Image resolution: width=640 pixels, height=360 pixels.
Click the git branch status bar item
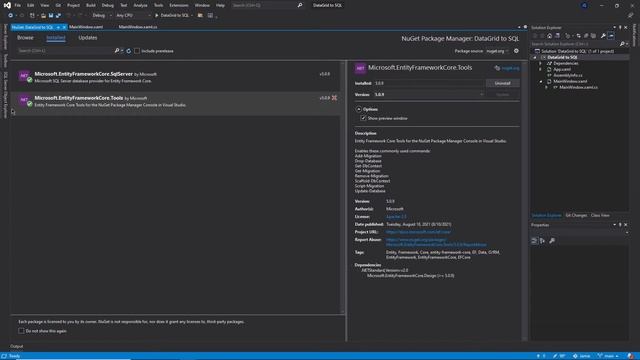(608, 356)
